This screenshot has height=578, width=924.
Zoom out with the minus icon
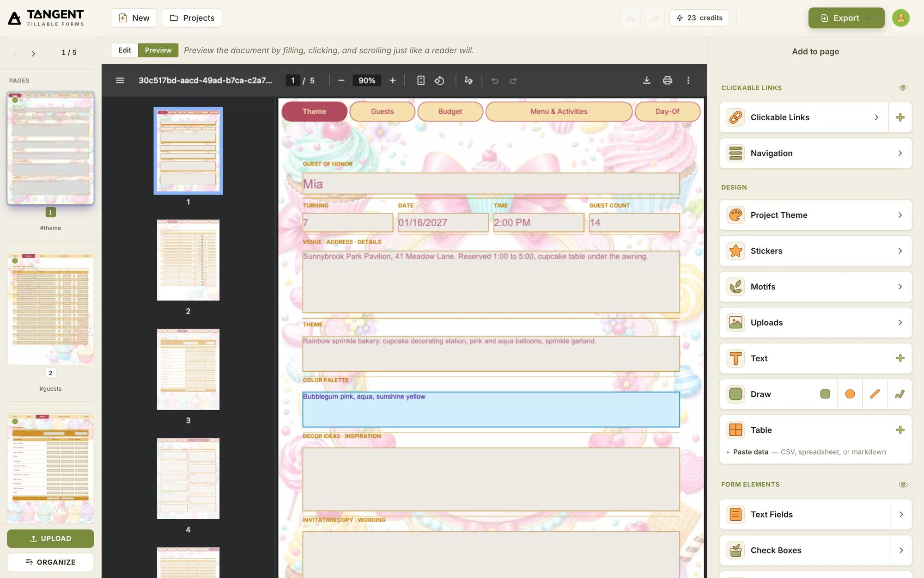point(341,80)
